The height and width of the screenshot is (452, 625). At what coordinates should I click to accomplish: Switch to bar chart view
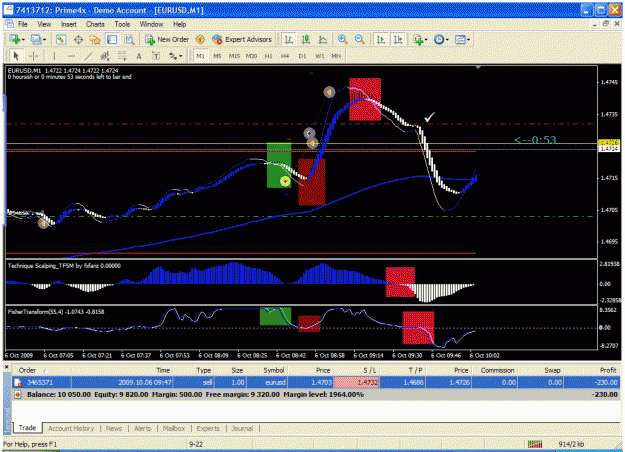(289, 39)
